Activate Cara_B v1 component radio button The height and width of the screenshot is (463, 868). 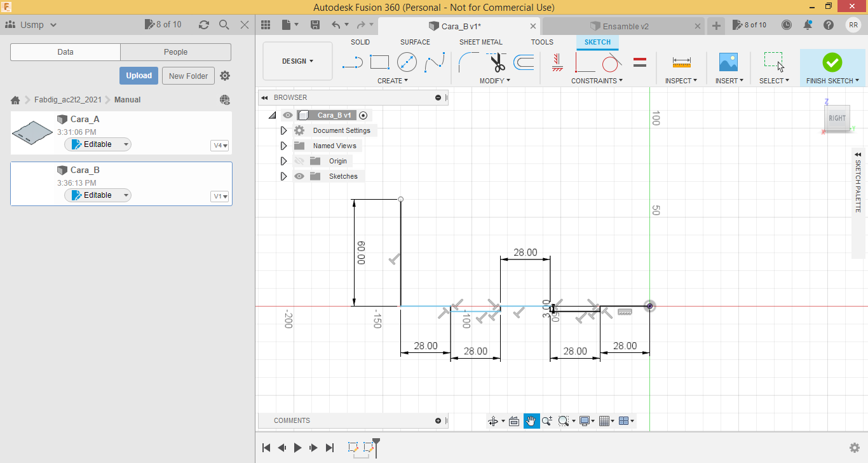(x=363, y=115)
